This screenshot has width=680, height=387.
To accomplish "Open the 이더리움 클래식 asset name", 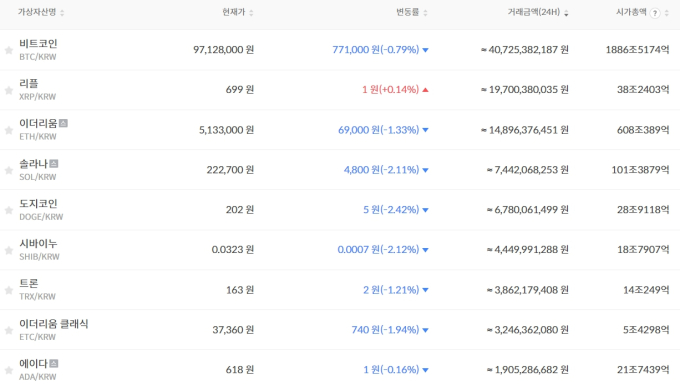I will (54, 324).
